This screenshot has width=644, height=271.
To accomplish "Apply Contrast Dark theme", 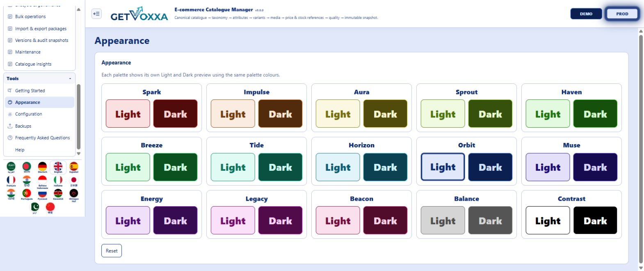I will [x=596, y=220].
